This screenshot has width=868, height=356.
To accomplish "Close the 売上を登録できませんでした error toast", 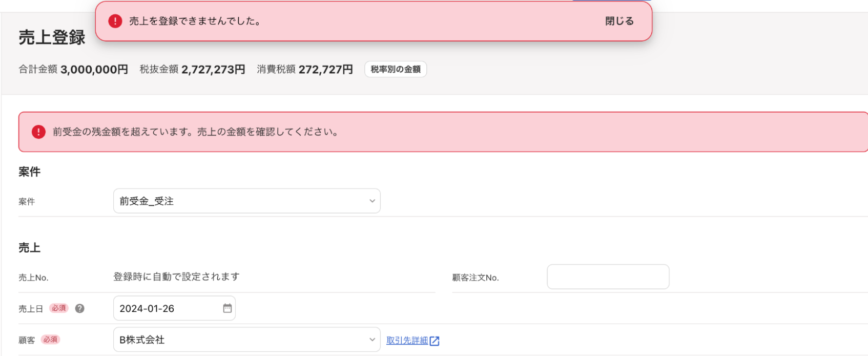I will (x=619, y=21).
